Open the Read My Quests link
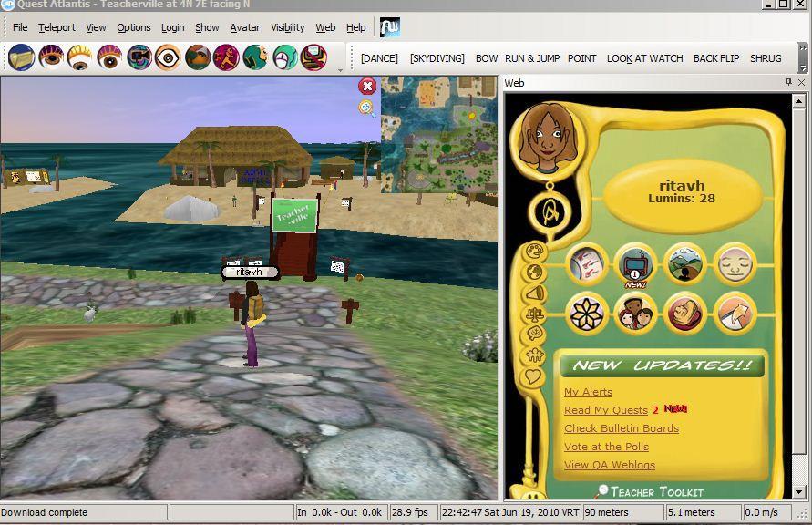 pos(606,410)
